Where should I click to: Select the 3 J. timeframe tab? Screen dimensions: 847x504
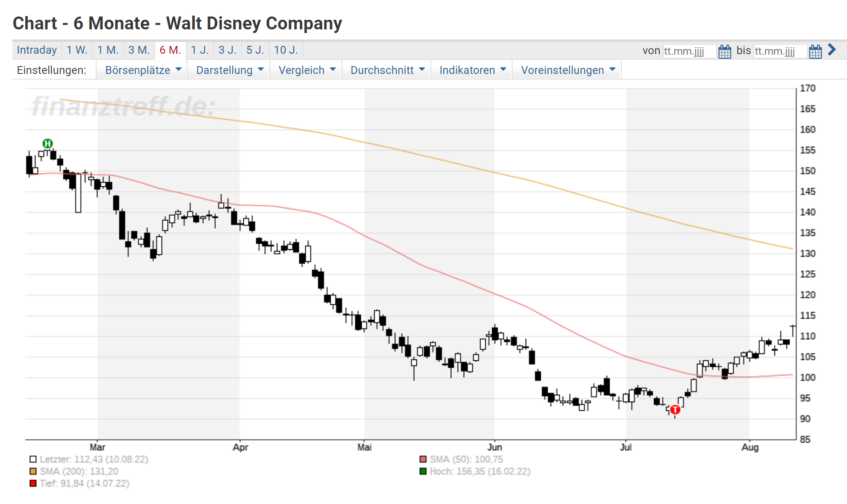(227, 50)
